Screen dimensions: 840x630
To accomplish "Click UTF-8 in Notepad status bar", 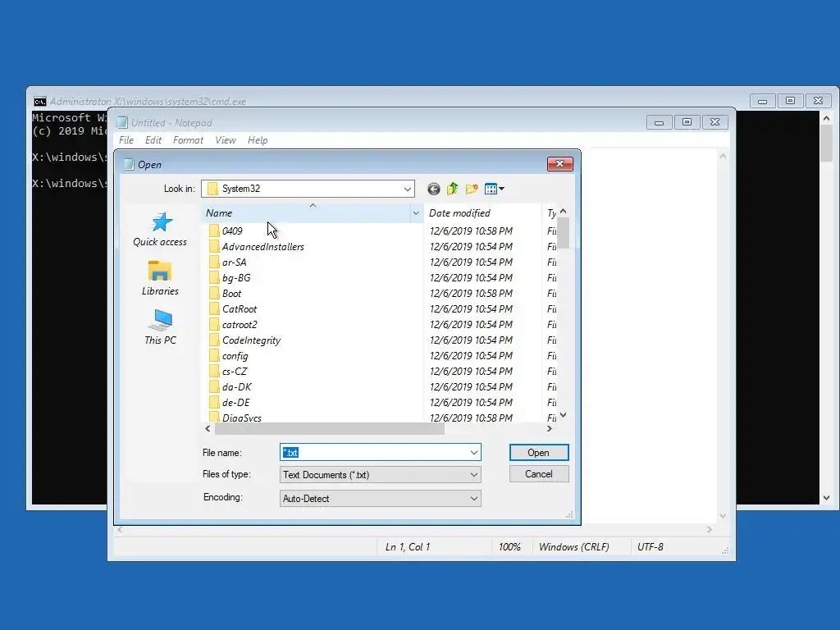I will [651, 547].
